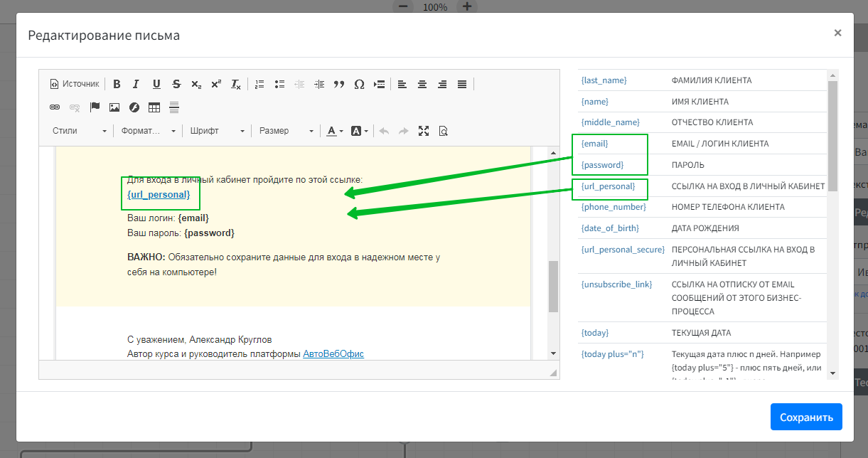Maximize the editor with the fullscreen icon

pyautogui.click(x=424, y=131)
